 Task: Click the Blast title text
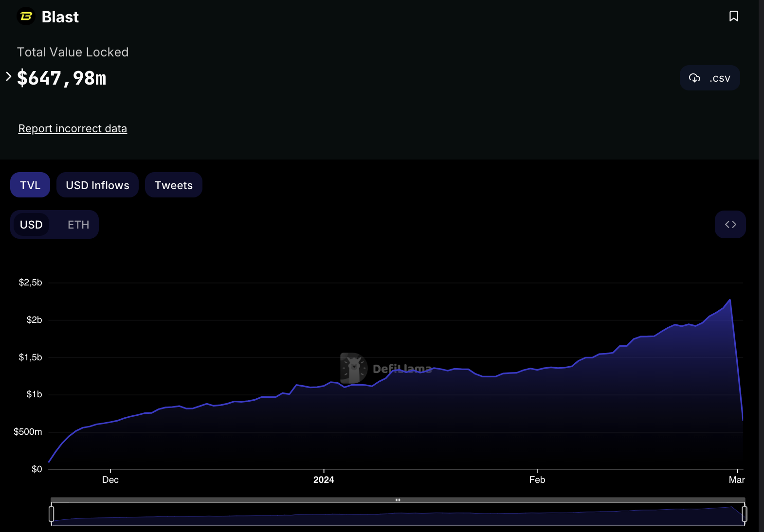coord(60,17)
